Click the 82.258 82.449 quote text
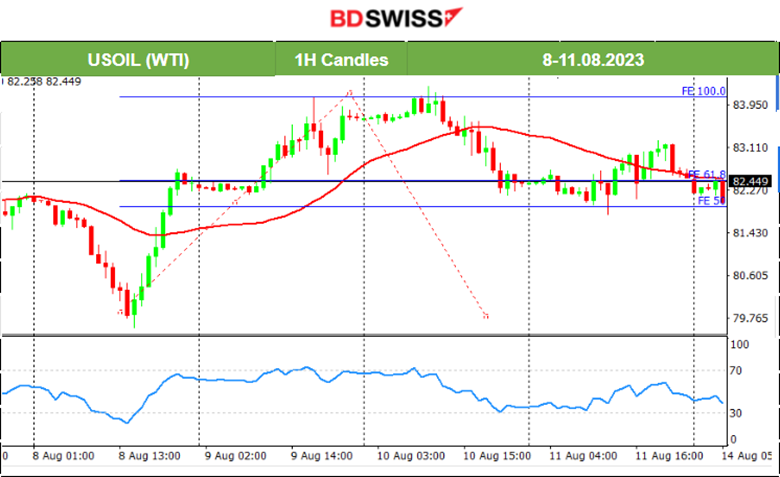Screen dimensions: 780x477 (x=44, y=82)
